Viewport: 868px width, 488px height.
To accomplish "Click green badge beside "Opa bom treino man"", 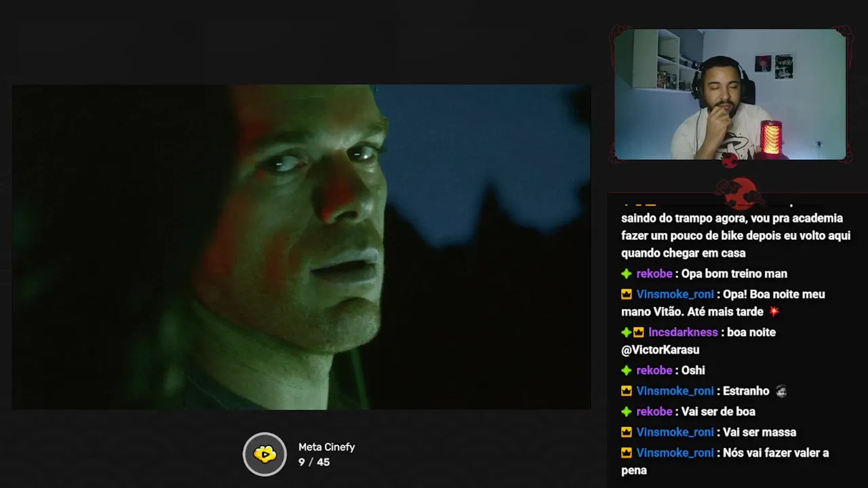I will [x=627, y=274].
